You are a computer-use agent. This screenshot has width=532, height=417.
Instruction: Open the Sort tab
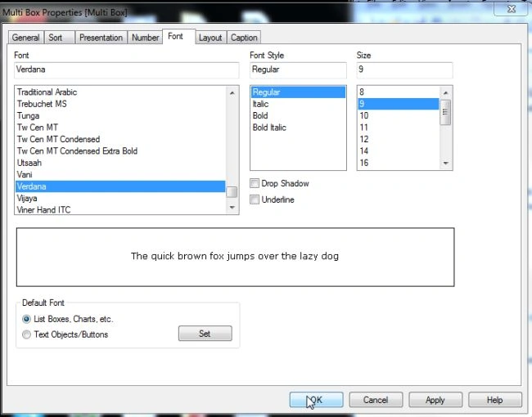click(59, 38)
